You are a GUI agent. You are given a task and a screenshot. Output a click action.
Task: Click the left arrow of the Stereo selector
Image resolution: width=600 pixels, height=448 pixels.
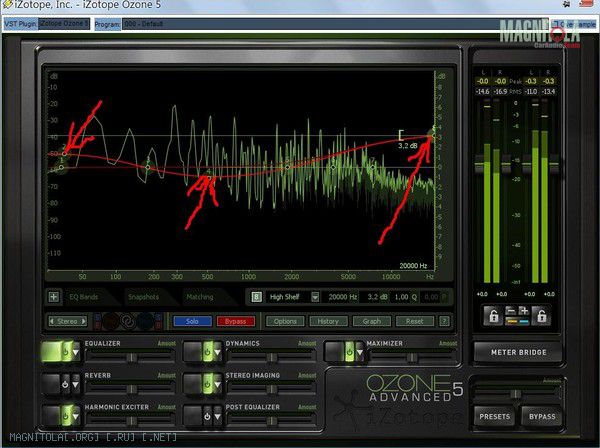[52, 321]
